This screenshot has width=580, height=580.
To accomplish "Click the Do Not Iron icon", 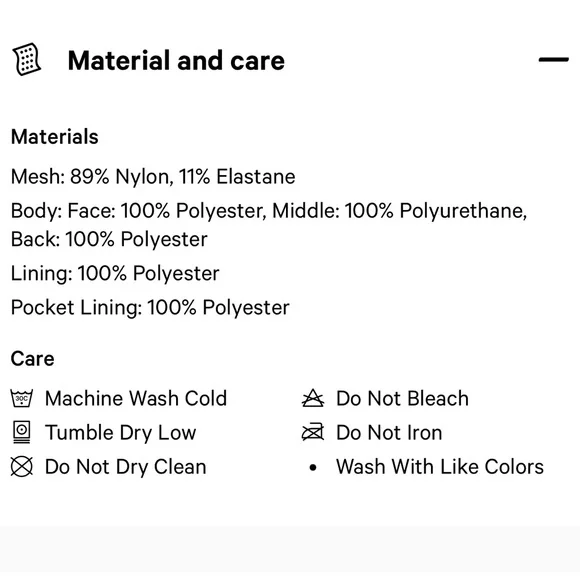I will (313, 432).
